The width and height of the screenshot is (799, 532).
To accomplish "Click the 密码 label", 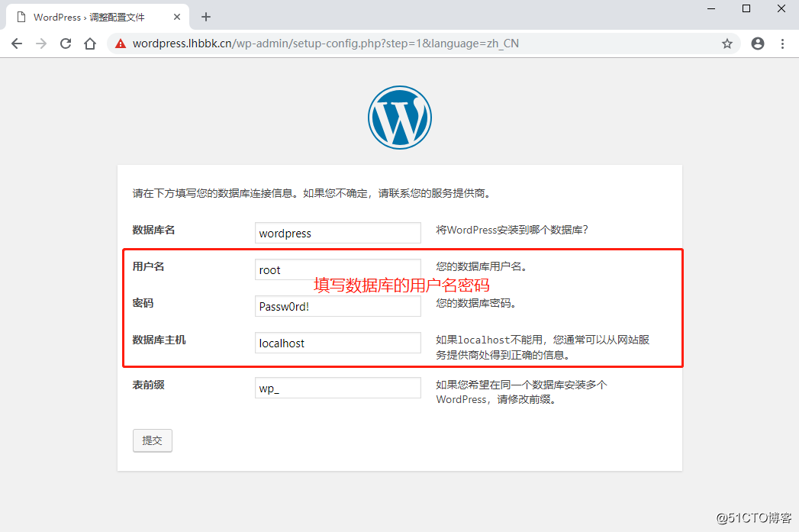I will (143, 303).
